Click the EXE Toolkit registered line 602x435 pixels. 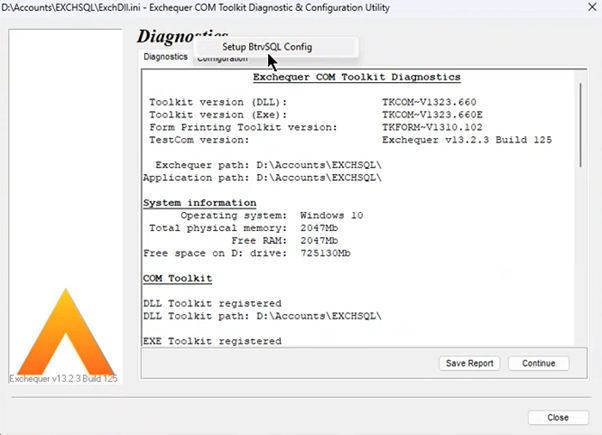pyautogui.click(x=212, y=341)
